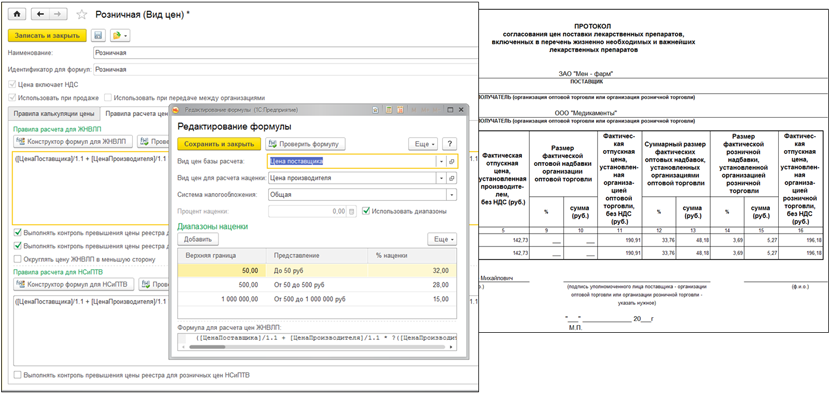Enable Использовать при передаче между организациями
The height and width of the screenshot is (394, 830).
point(108,97)
